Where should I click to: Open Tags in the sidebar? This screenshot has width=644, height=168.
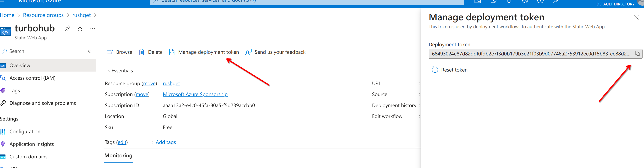[x=14, y=91]
